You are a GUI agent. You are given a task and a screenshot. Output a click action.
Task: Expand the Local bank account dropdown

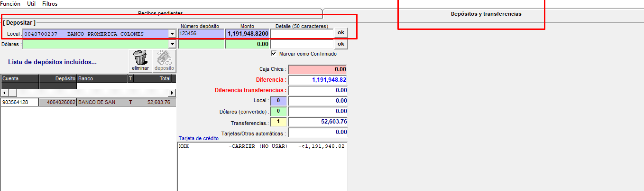(x=172, y=34)
